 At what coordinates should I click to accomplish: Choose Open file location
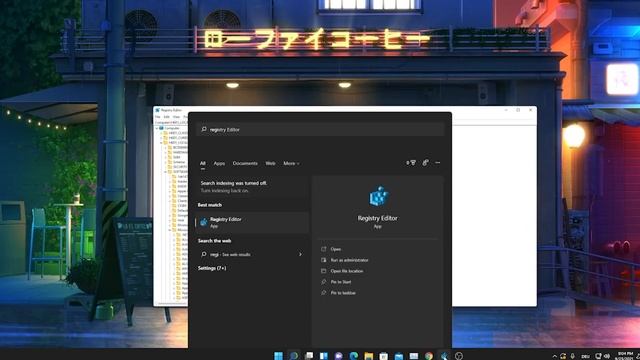pyautogui.click(x=347, y=271)
